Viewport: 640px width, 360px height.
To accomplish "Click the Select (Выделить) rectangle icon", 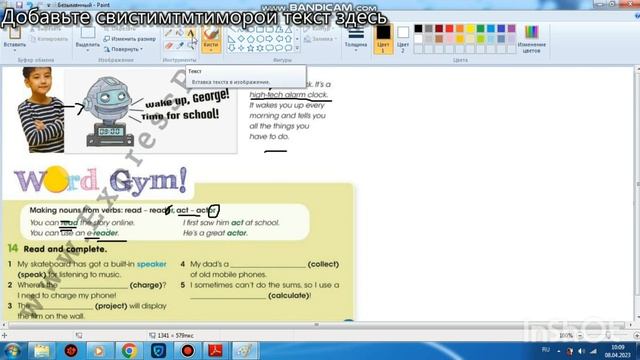I will click(x=88, y=33).
